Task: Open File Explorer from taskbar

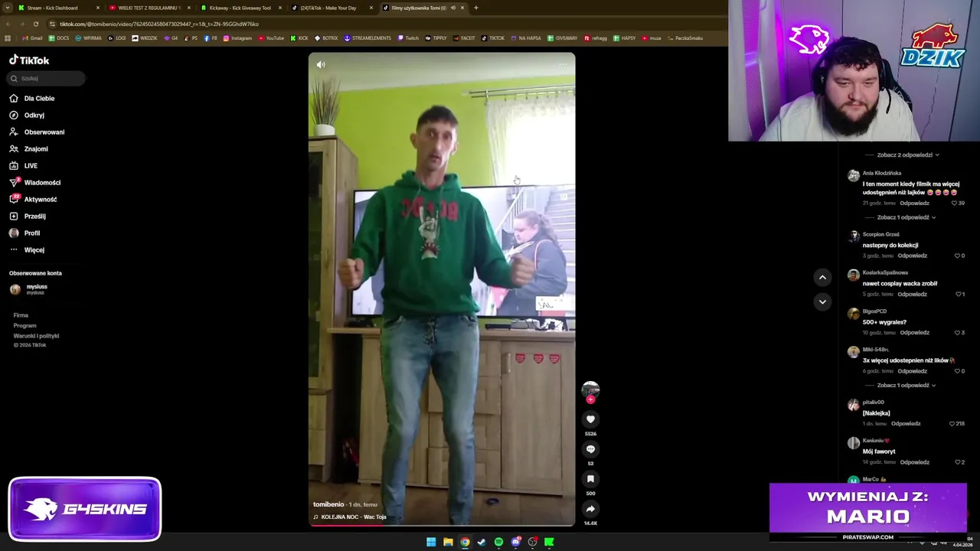Action: click(448, 542)
